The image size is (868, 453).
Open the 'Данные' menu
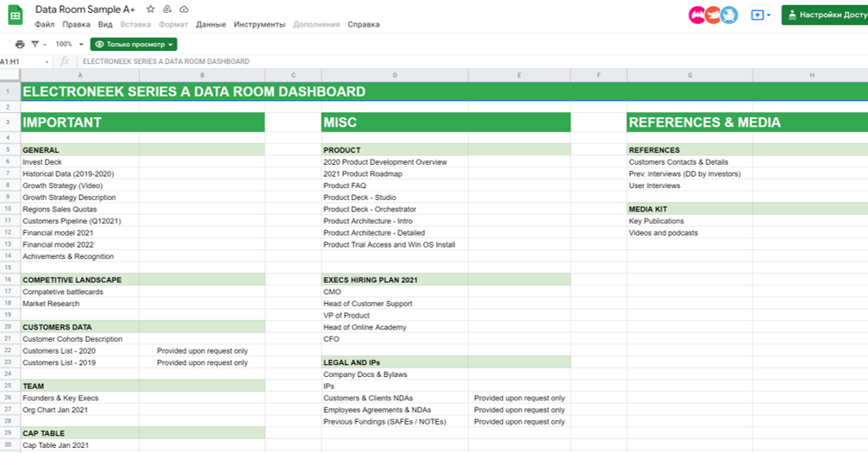pos(210,25)
